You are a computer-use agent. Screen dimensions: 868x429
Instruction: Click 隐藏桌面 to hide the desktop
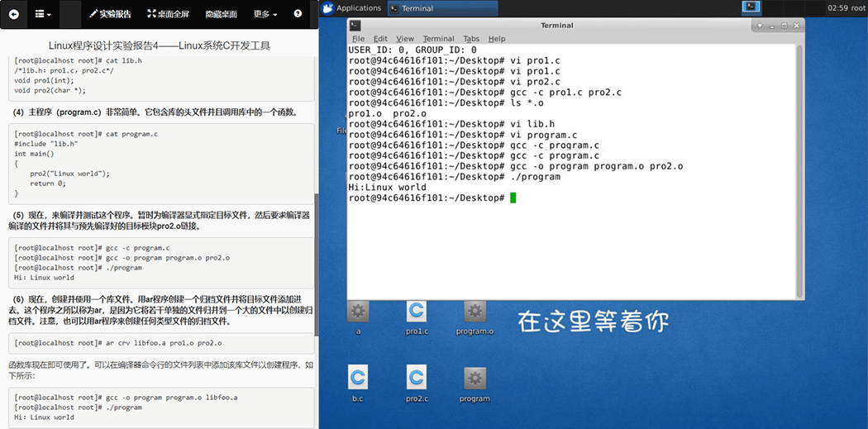click(221, 14)
